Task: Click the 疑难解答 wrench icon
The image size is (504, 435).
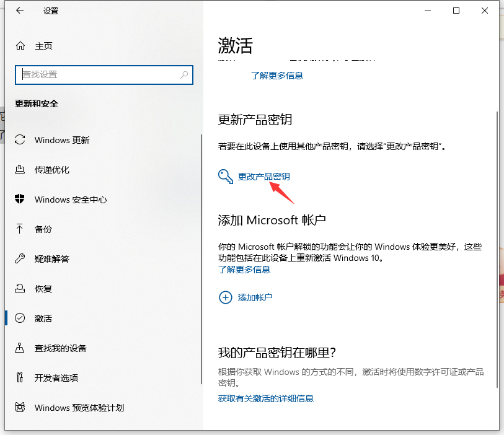Action: (x=20, y=259)
